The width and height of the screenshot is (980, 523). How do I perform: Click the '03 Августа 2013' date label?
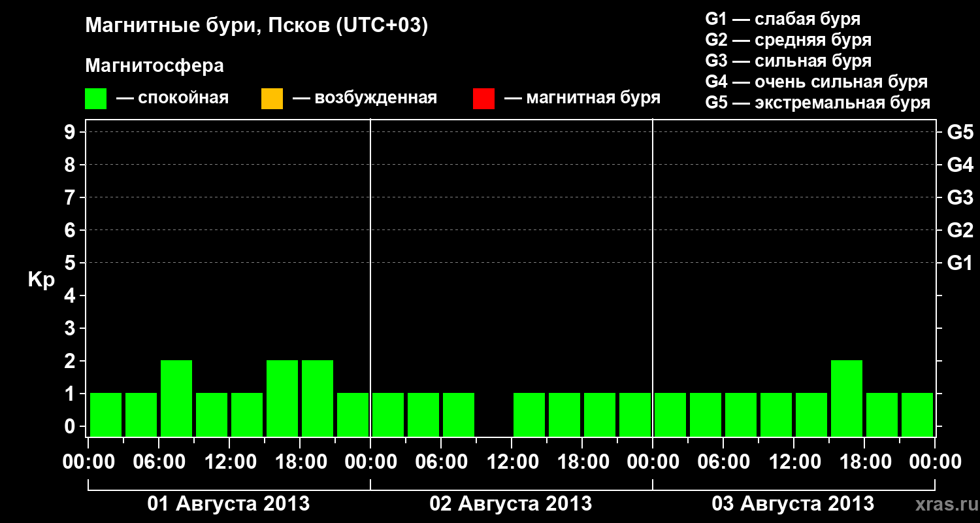pos(793,503)
